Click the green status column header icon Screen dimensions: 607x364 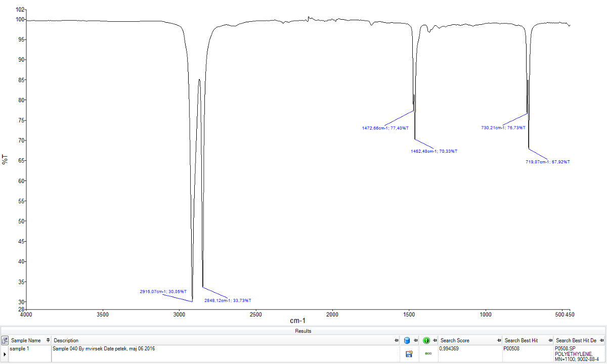426,340
